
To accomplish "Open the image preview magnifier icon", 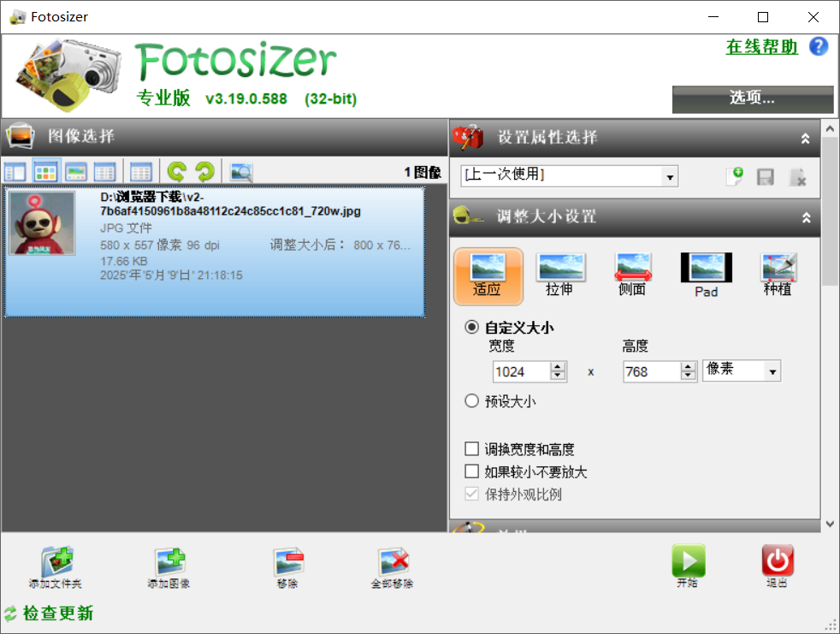I will (242, 172).
